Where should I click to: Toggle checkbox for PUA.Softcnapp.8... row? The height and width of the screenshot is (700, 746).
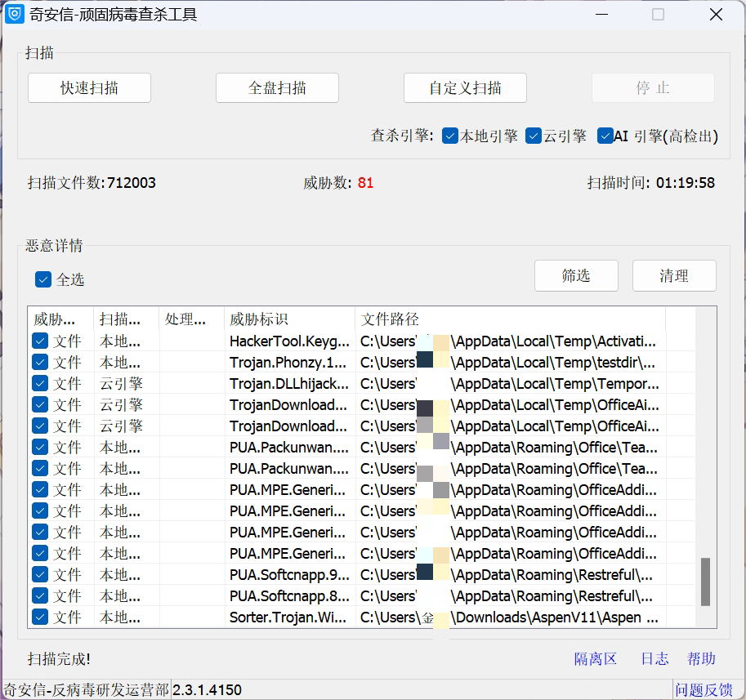click(40, 595)
